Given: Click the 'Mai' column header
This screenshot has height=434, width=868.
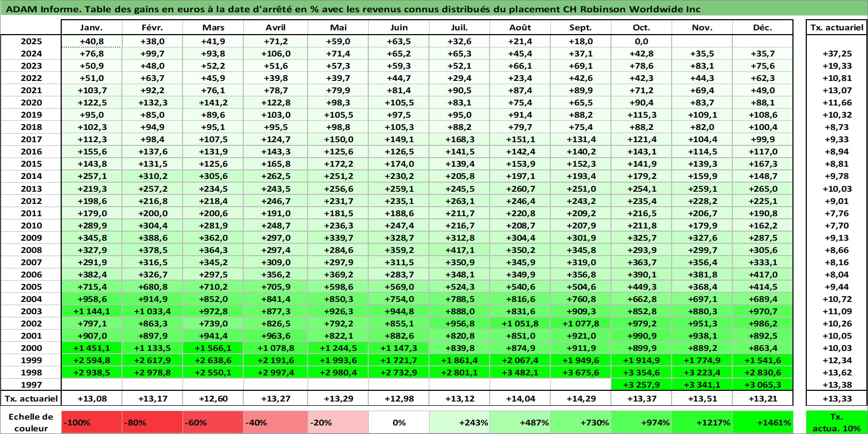Looking at the screenshot, I should point(338,28).
